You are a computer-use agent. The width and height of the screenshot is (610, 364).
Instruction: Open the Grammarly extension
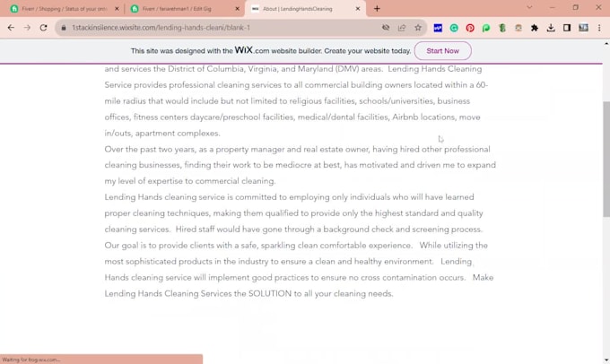click(454, 28)
